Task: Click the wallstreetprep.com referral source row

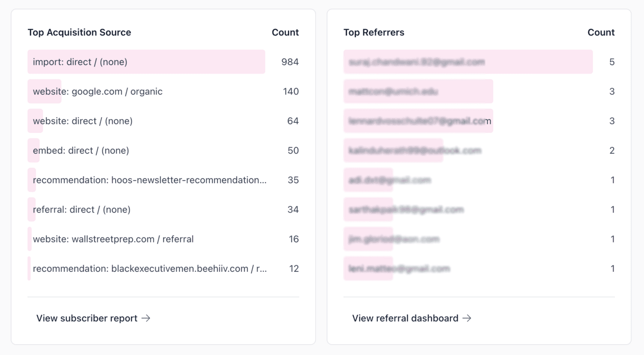Action: [x=163, y=239]
